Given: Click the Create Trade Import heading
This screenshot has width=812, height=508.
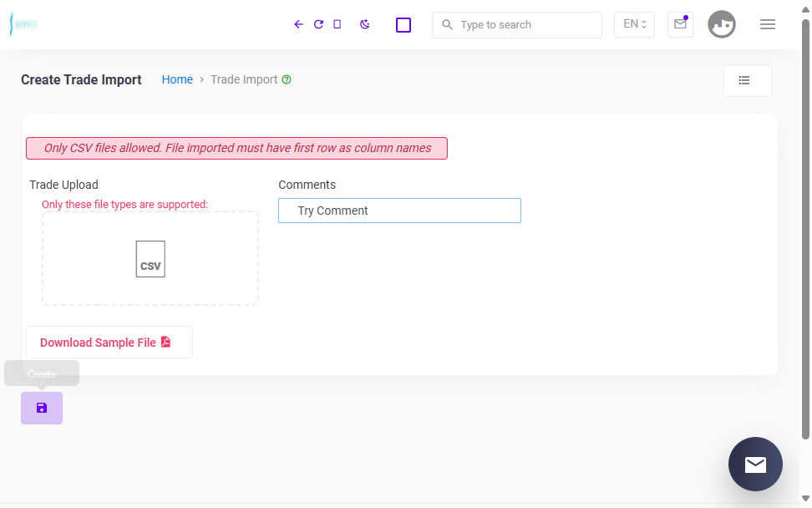Looking at the screenshot, I should coord(81,79).
